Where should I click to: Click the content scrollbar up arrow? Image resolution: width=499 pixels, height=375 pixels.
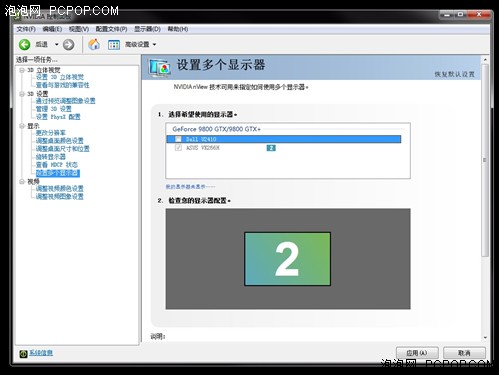coord(485,60)
